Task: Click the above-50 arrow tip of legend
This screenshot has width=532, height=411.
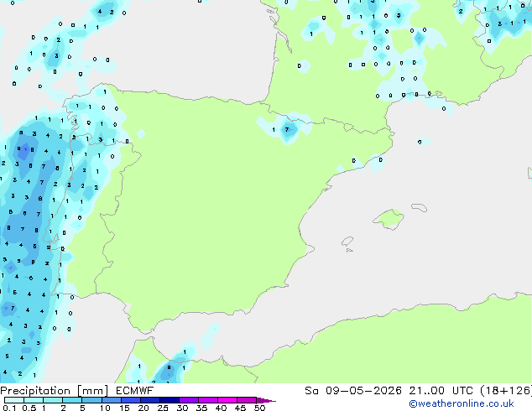Action: (266, 400)
